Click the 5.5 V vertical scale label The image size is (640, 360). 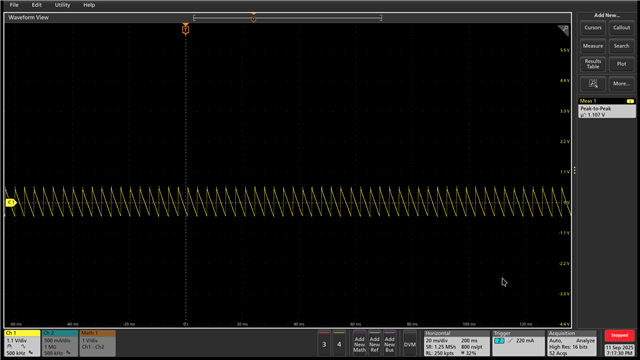564,50
